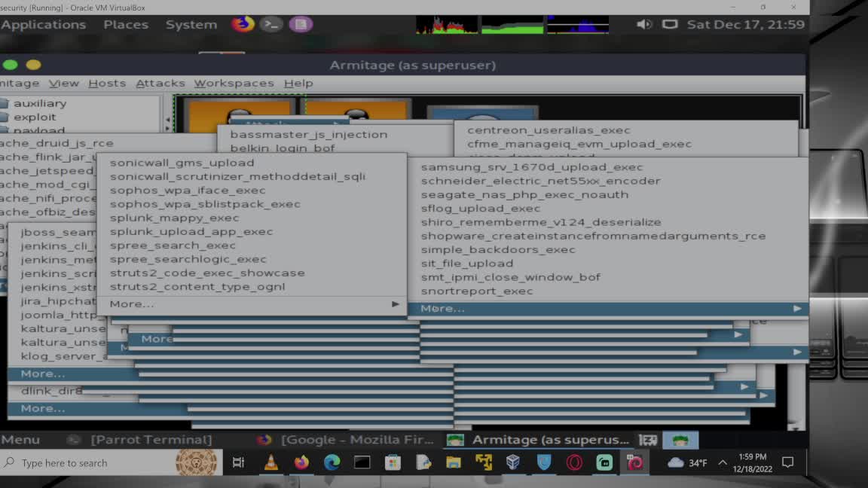This screenshot has width=868, height=488.
Task: Open Microsoft Store from the taskbar
Action: click(393, 462)
